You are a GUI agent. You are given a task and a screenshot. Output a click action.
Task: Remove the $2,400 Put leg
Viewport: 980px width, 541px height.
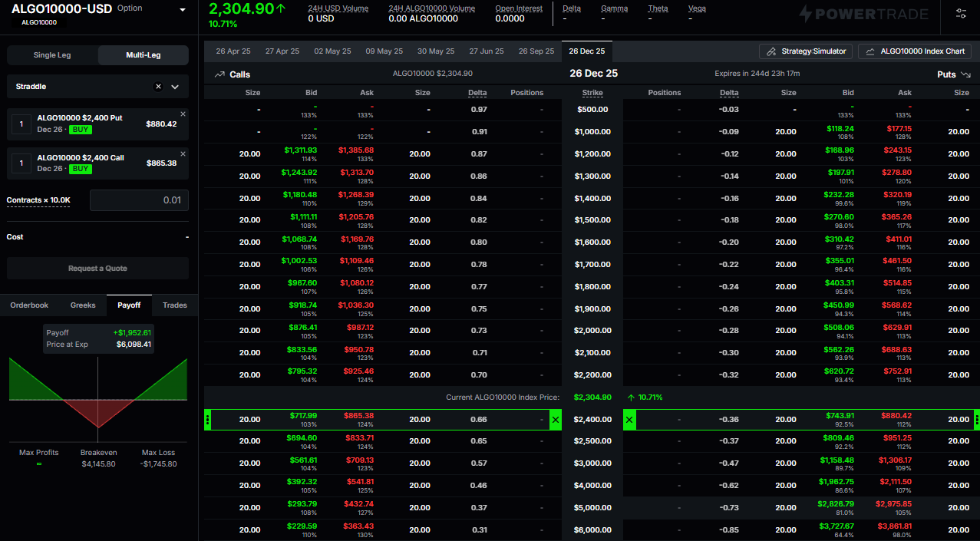coord(183,114)
